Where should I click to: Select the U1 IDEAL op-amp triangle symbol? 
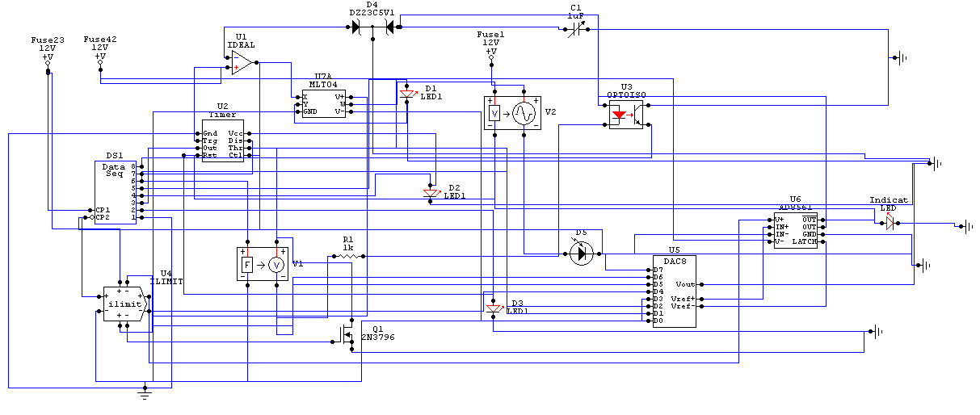[x=242, y=62]
